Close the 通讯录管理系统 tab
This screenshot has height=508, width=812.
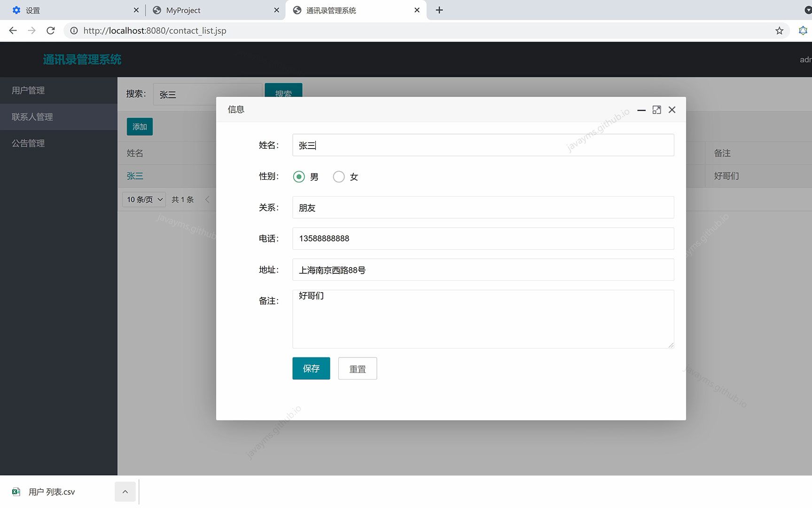[417, 10]
